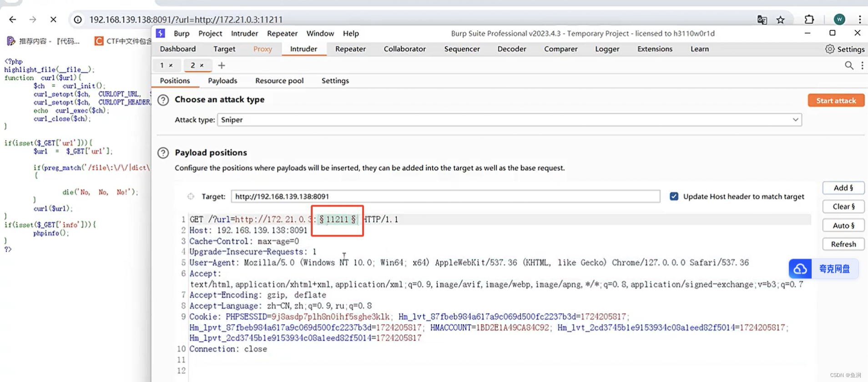Open the Intruder tab options kebab menu
Screen dimensions: 868x382
coord(862,65)
